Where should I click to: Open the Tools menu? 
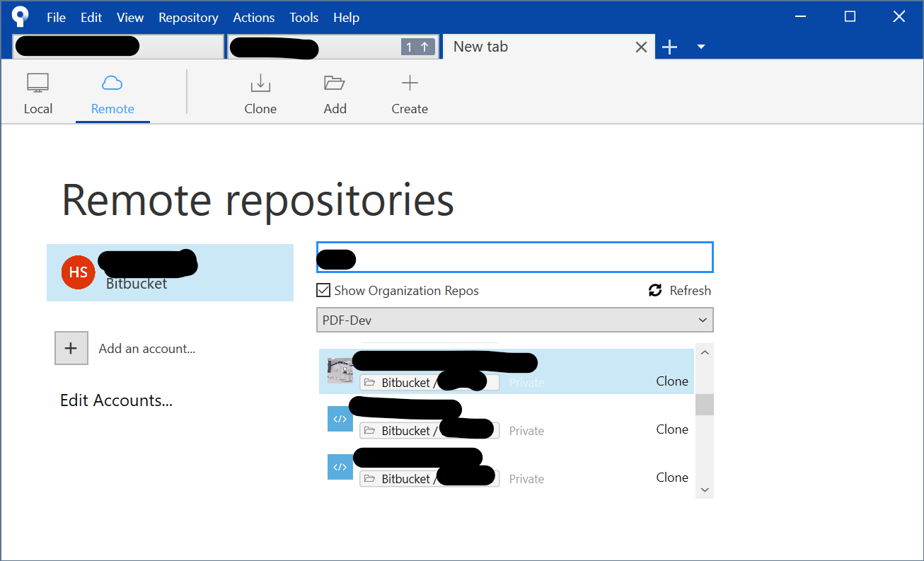point(304,18)
